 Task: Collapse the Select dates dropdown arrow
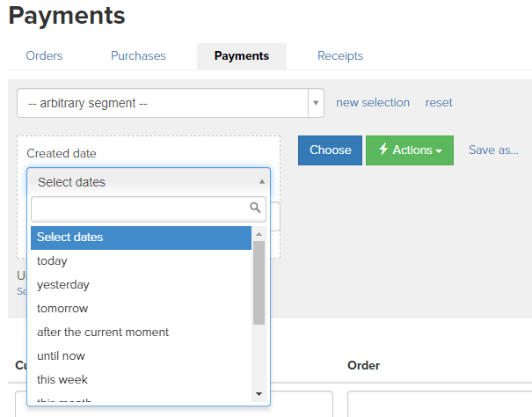261,182
